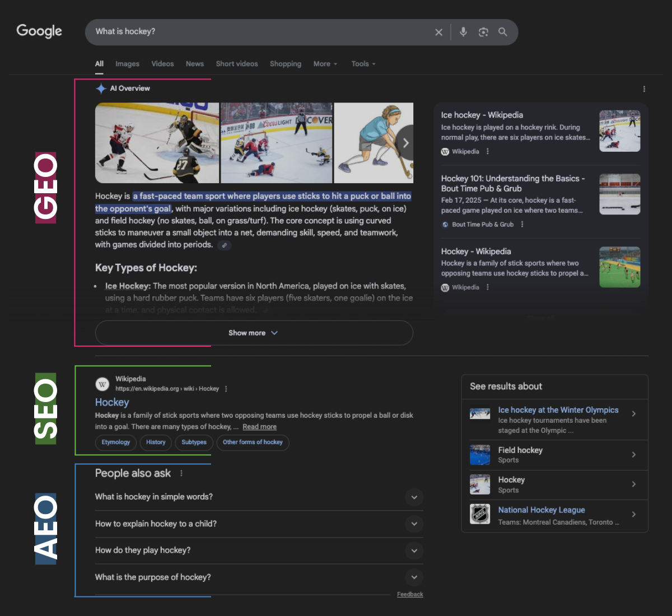Click the 'Ice Hockey:' bullet heading
Screen dimensions: 672x616
[128, 286]
